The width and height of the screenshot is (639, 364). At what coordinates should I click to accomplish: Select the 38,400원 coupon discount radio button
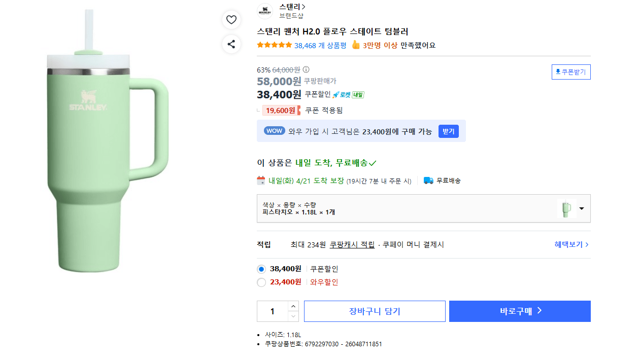[261, 269]
